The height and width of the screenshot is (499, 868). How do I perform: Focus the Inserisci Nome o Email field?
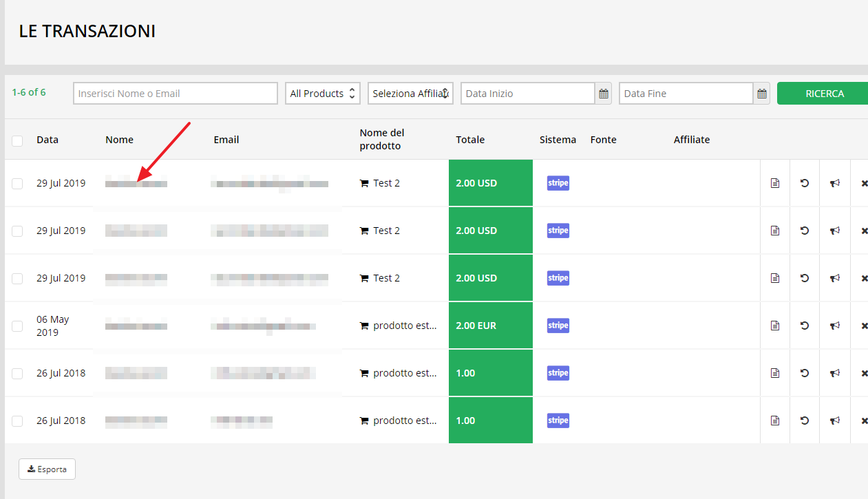pyautogui.click(x=176, y=94)
